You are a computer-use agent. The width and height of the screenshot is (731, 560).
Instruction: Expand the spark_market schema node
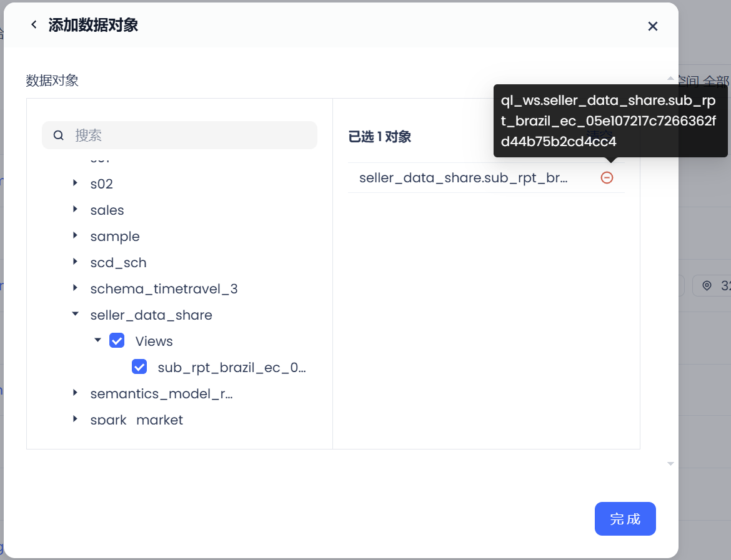(76, 419)
